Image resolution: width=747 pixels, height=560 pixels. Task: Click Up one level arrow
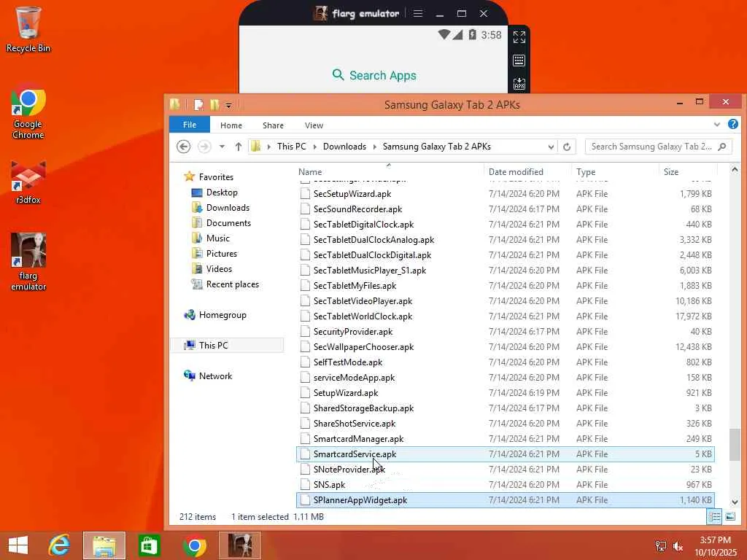point(239,147)
